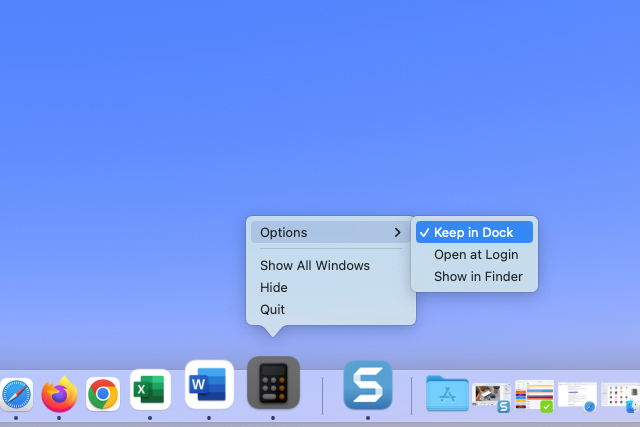Image resolution: width=640 pixels, height=427 pixels.
Task: Choose Hide from the Dock menu
Action: [331, 287]
